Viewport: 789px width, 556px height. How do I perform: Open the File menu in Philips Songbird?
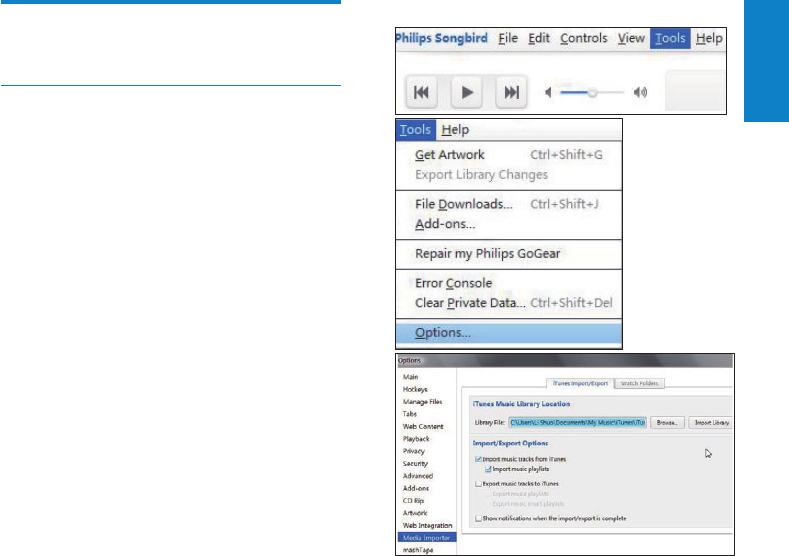click(x=508, y=38)
